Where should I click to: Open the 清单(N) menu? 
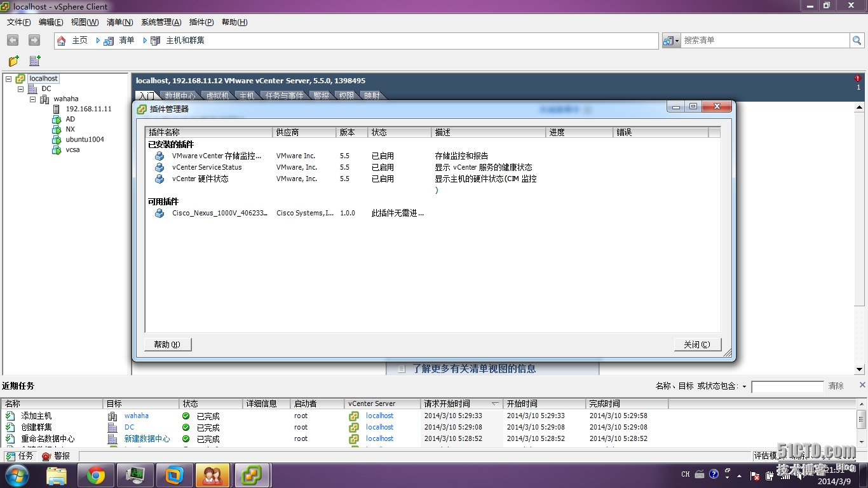click(119, 22)
